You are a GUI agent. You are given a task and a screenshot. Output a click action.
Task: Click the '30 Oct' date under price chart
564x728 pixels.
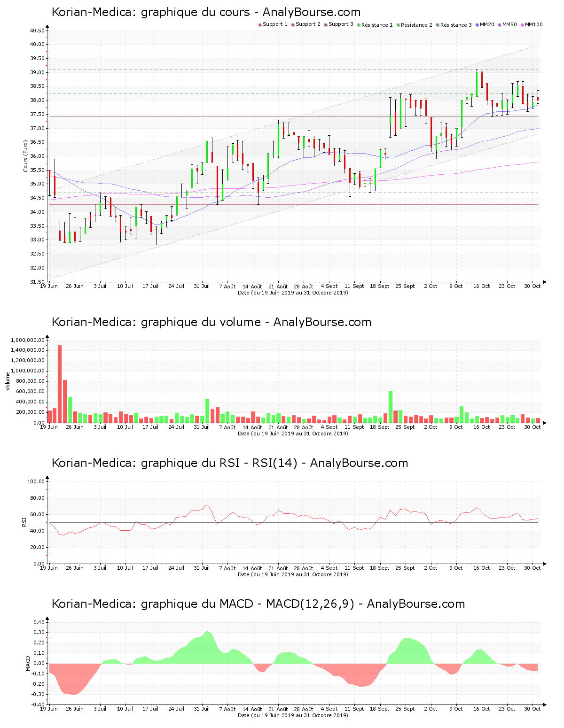[x=533, y=286]
